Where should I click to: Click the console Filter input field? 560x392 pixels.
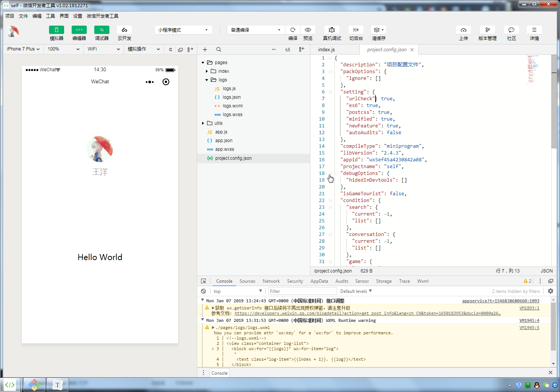[302, 291]
